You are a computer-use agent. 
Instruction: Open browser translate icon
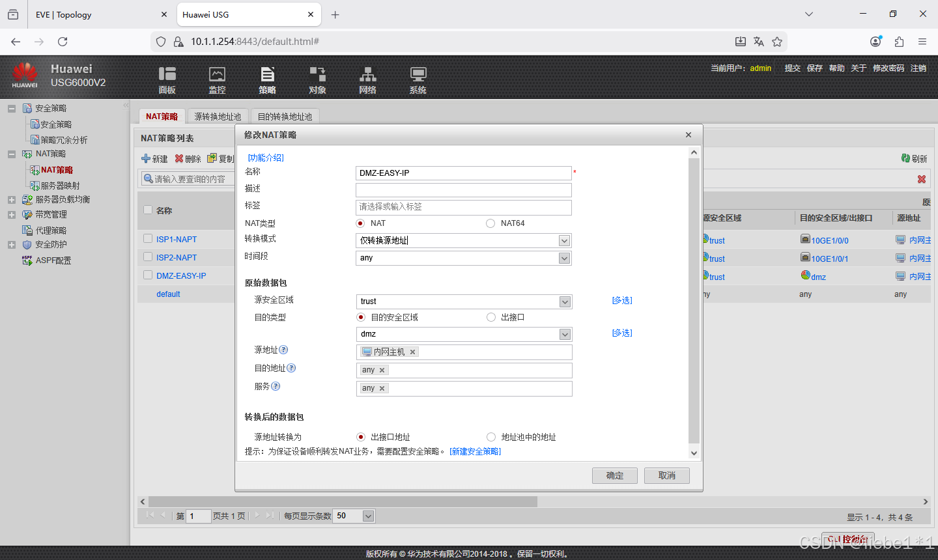click(759, 42)
